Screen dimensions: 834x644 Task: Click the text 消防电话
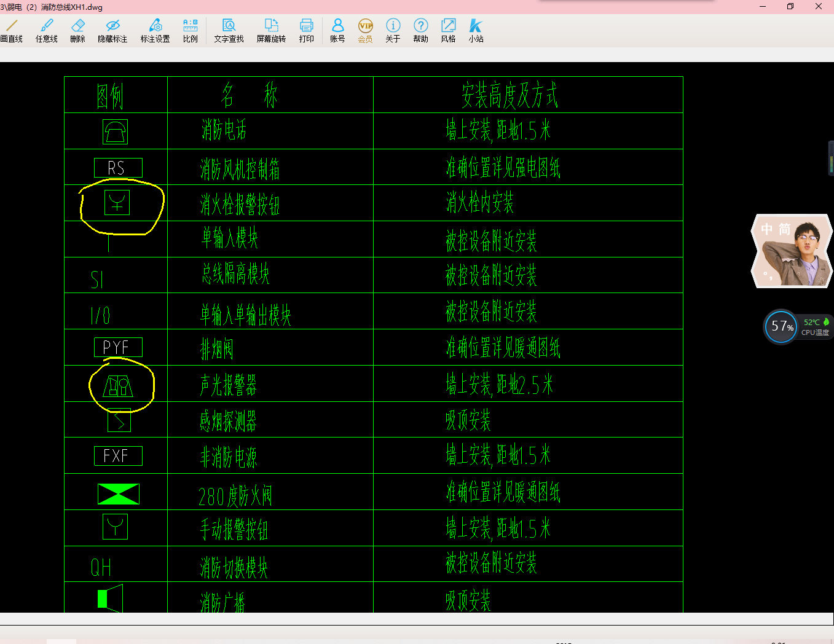[224, 130]
